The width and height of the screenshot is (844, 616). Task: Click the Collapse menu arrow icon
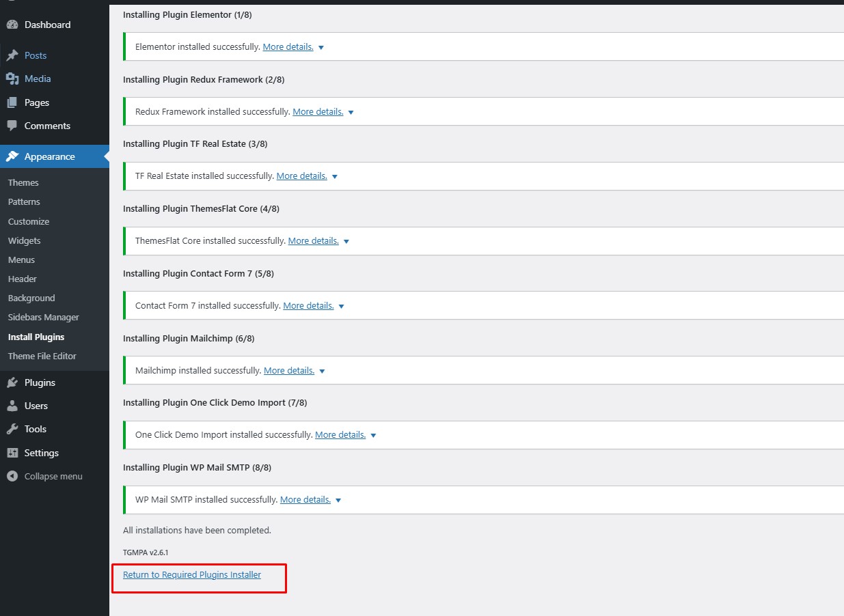tap(12, 476)
